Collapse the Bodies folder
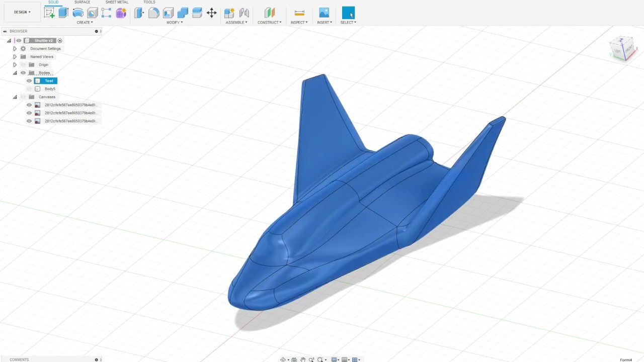644x362 pixels. (15, 73)
